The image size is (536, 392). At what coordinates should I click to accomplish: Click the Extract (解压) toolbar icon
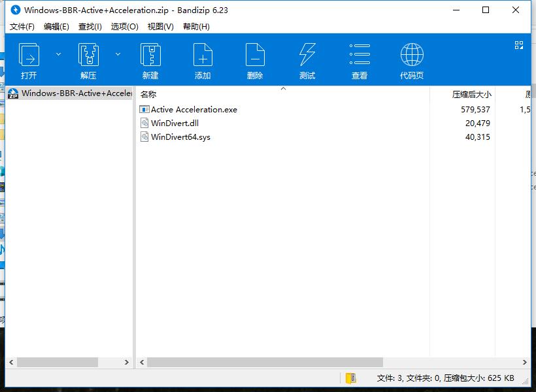88,55
